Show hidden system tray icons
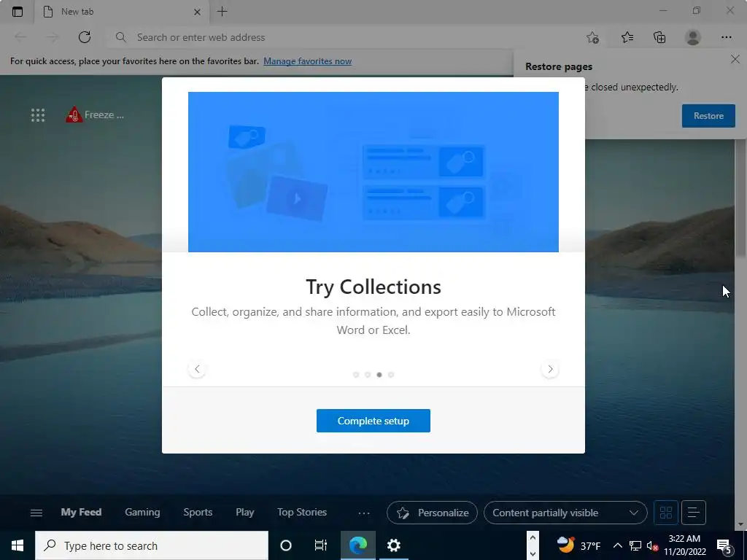 [617, 545]
